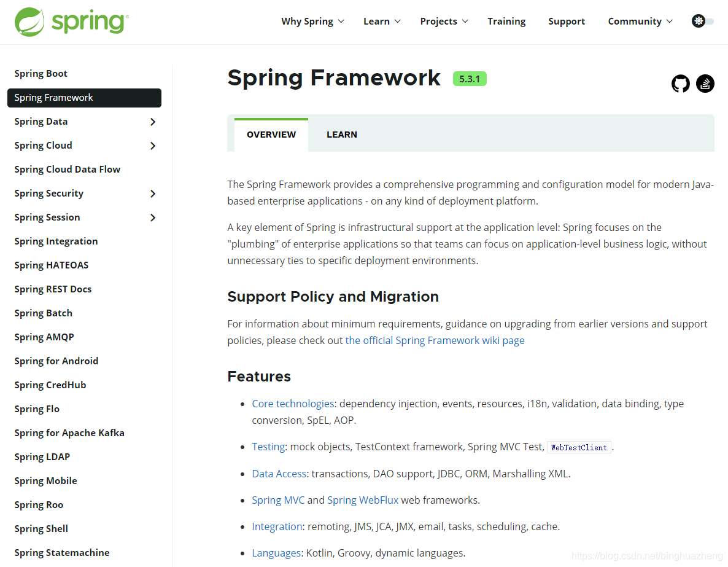Open Spring Batch project

click(43, 313)
